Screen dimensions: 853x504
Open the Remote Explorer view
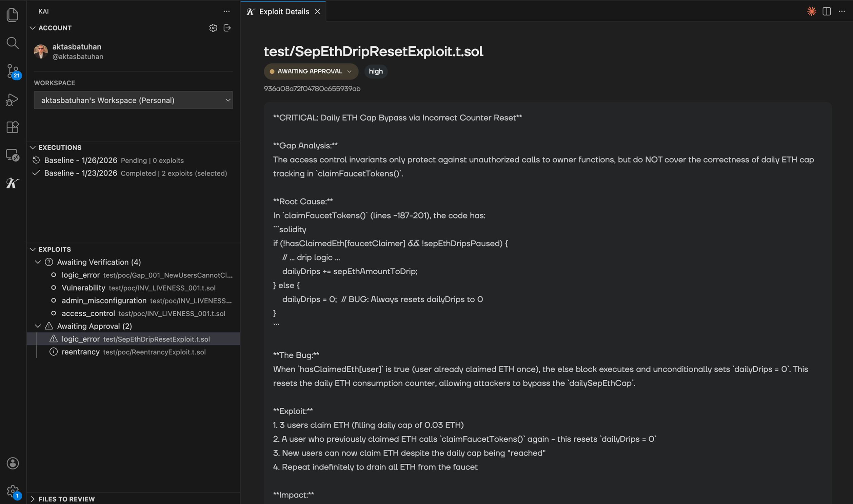click(12, 155)
